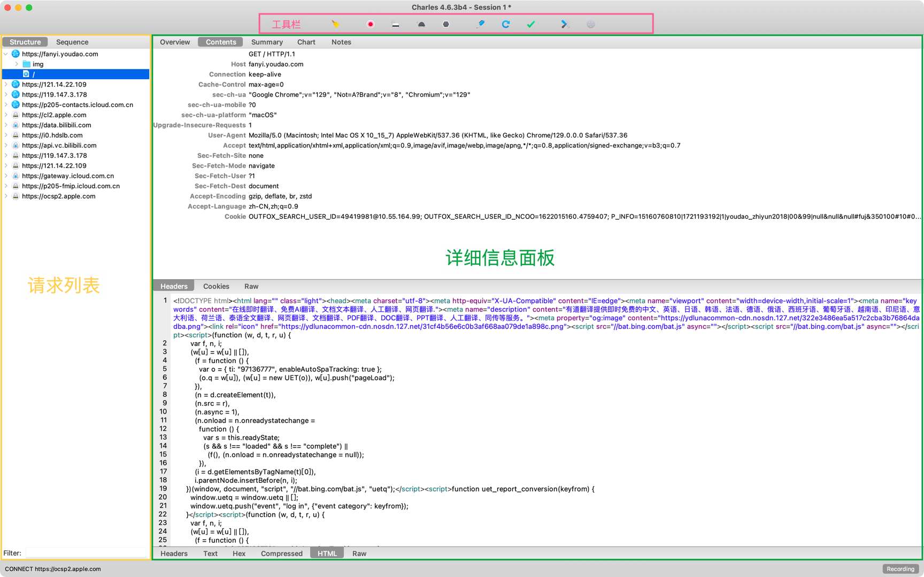Select the https://api.vc.bilibili.com entry

(x=59, y=145)
